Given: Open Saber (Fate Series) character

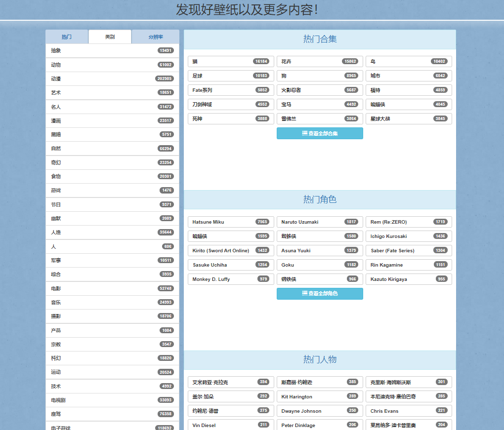Looking at the screenshot, I should pyautogui.click(x=409, y=250).
